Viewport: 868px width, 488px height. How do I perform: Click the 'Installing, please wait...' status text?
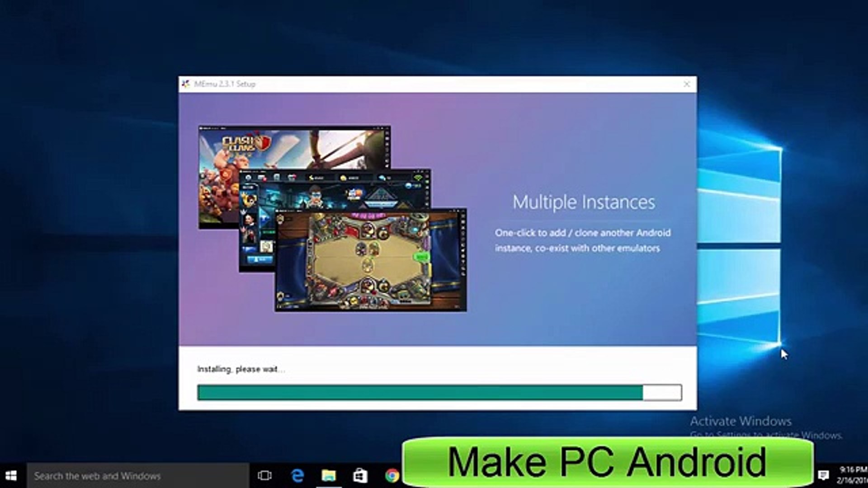pyautogui.click(x=241, y=369)
